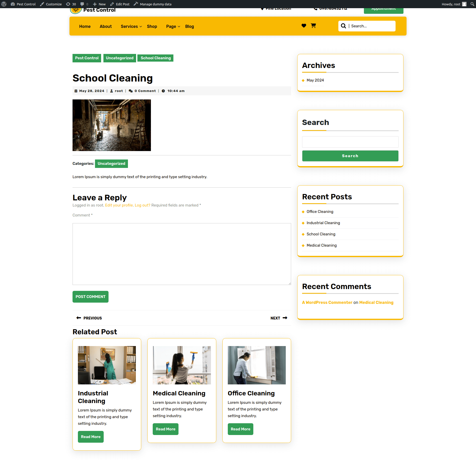
Task: Click the Howdy root avatar
Action: coord(464,4)
